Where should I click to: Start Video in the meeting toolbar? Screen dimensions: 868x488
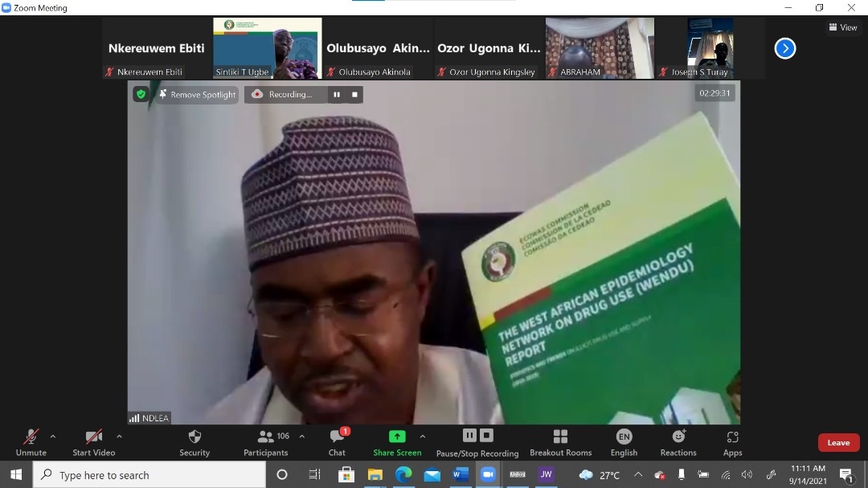93,443
